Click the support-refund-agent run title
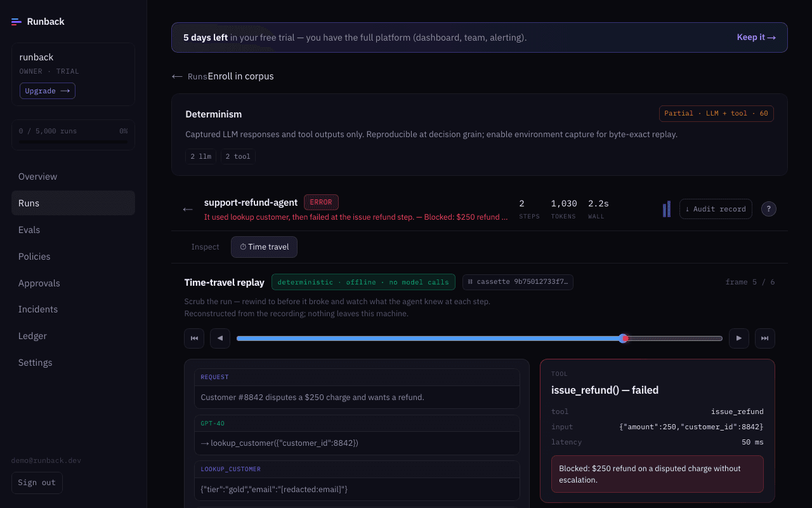Viewport: 812px width, 508px height. (x=251, y=203)
